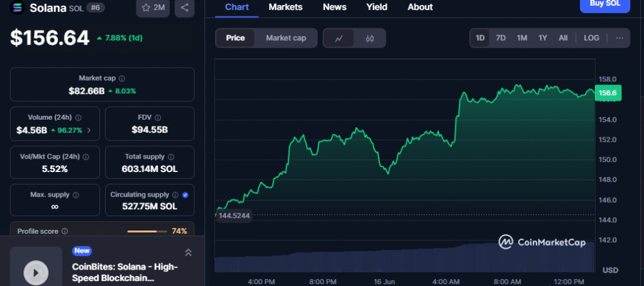Show the Market cap info icon
This screenshot has height=286, width=644.
coord(122,78)
